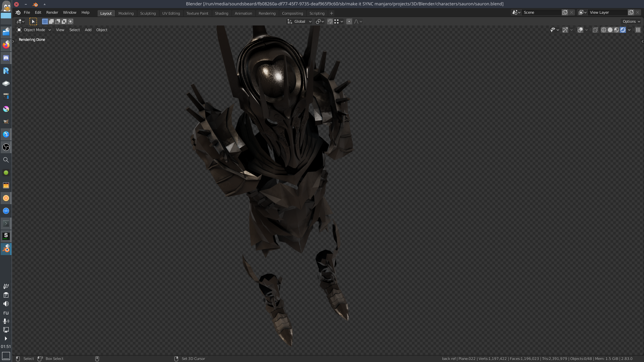Image resolution: width=644 pixels, height=362 pixels.
Task: Switch to the Animation workspace tab
Action: [x=243, y=13]
